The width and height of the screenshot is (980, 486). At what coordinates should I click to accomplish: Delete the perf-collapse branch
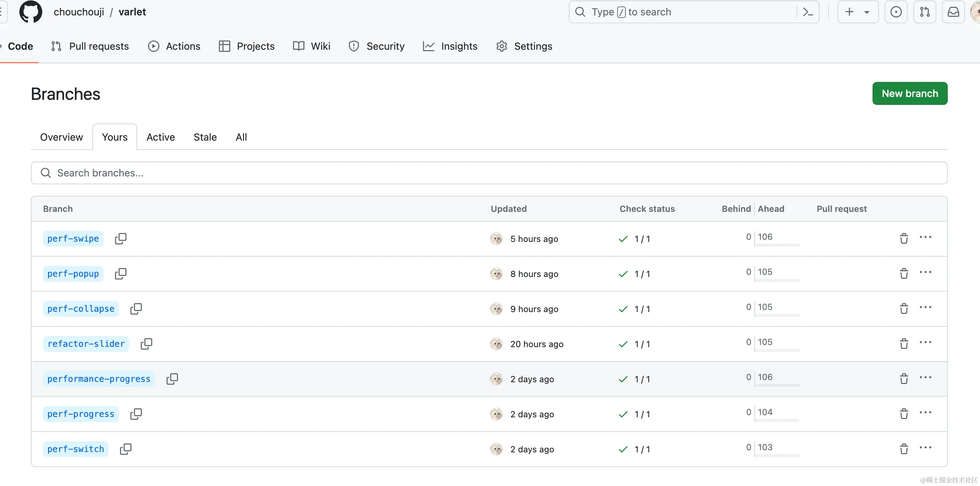[x=904, y=308]
